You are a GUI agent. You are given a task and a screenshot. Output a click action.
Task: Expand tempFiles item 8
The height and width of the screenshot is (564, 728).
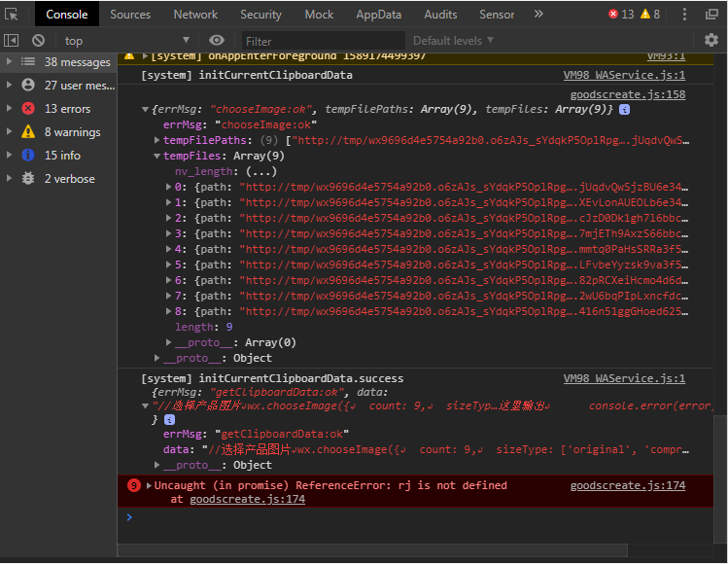[169, 312]
